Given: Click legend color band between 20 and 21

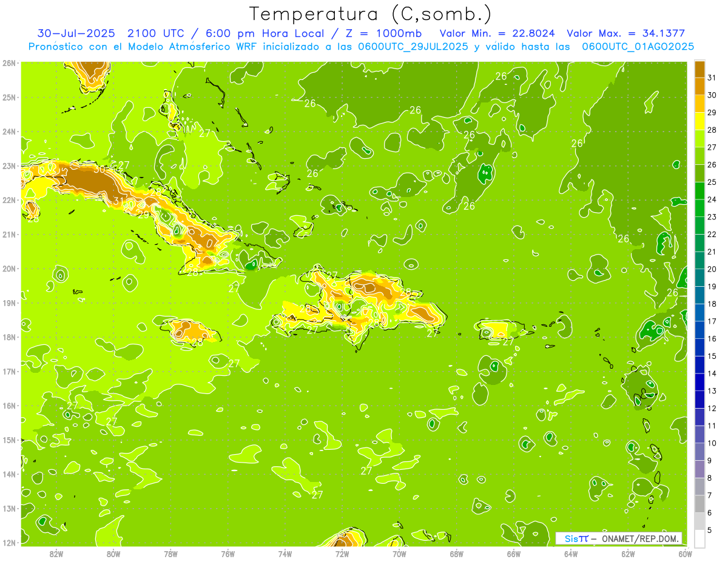Looking at the screenshot, I should point(700,260).
